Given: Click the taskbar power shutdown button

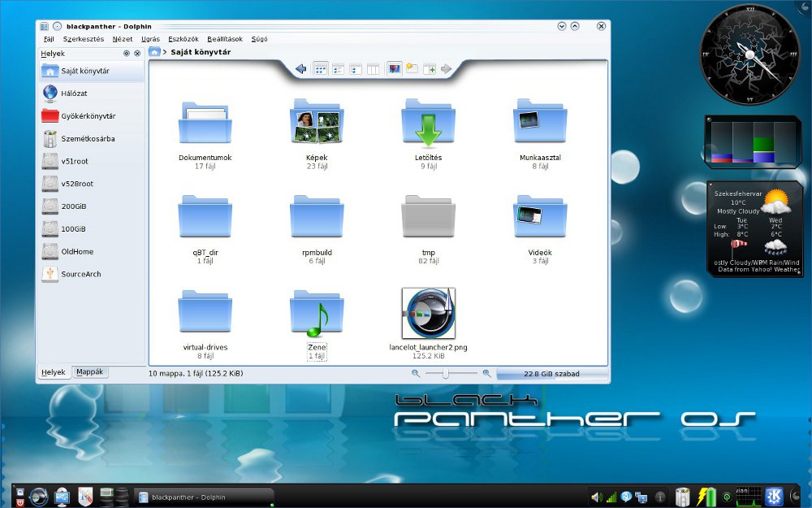Looking at the screenshot, I should coord(20,502).
